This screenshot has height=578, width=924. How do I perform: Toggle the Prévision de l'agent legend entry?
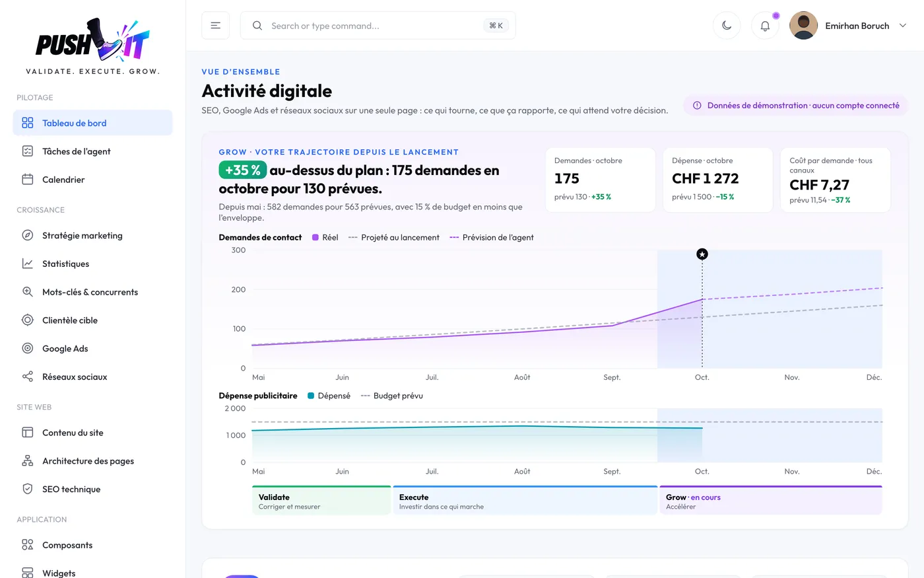click(492, 238)
